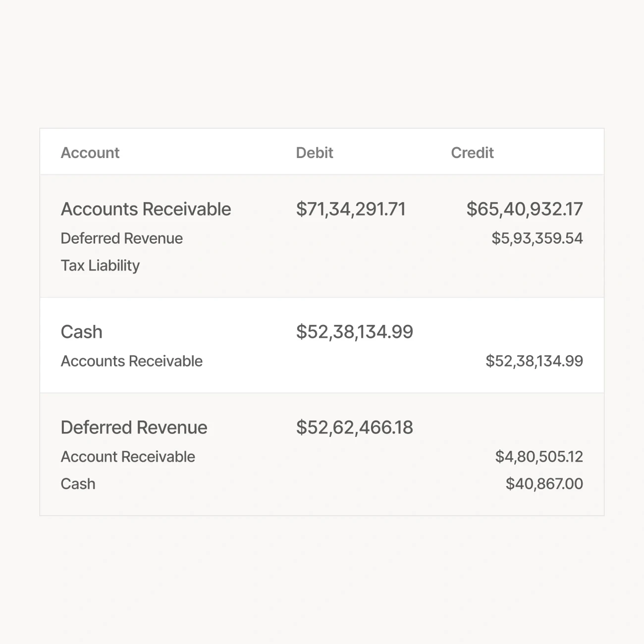This screenshot has width=644, height=644.
Task: Select Deferred Revenue sub-line in first entry
Action: pos(121,238)
